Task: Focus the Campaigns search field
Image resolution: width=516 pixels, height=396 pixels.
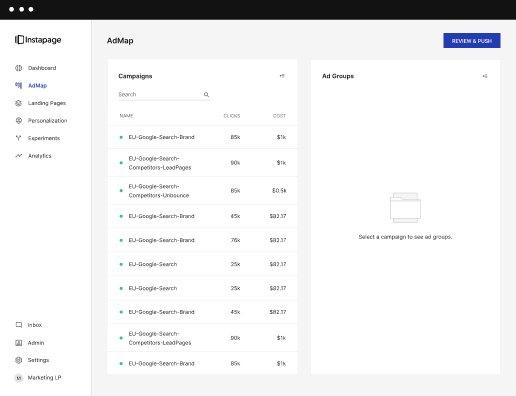Action: pos(164,95)
